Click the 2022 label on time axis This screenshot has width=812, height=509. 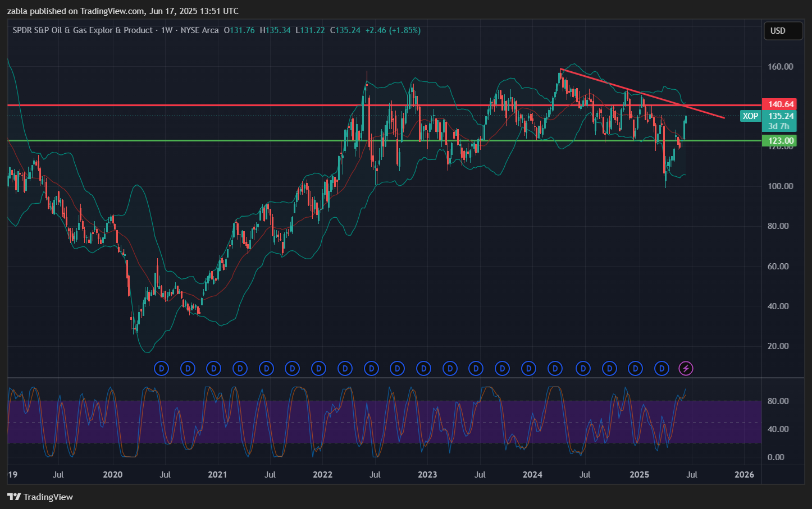tap(322, 475)
